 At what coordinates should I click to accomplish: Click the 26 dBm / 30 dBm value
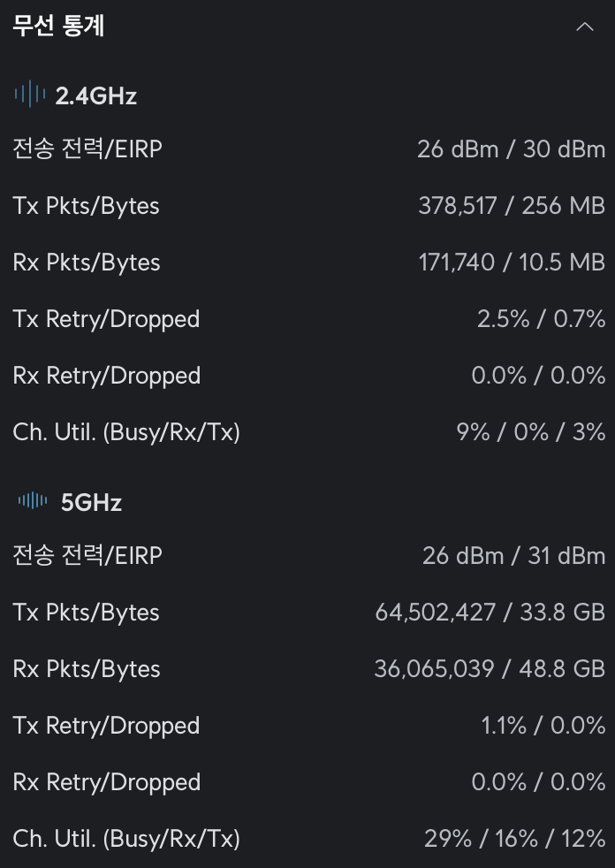point(511,149)
